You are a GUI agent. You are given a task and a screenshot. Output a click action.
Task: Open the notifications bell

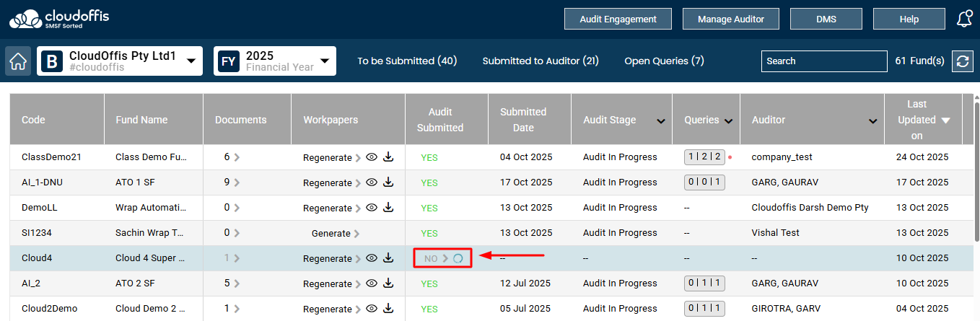(x=963, y=19)
